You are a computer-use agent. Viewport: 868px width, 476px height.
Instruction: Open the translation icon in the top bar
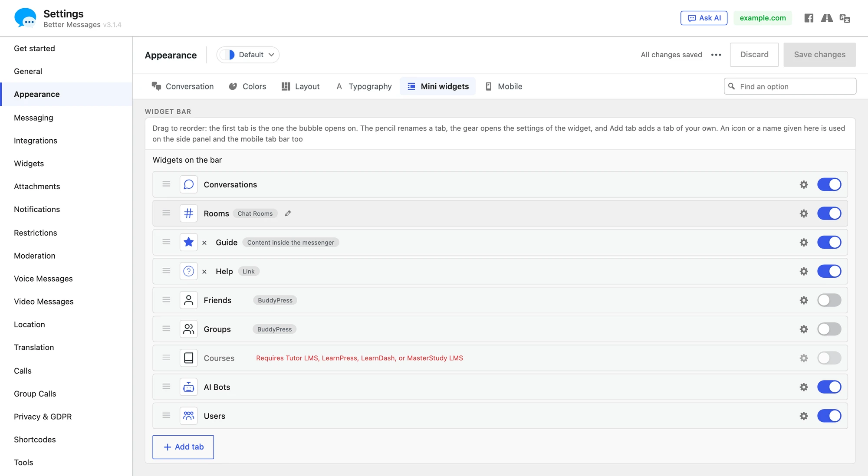[x=845, y=18]
